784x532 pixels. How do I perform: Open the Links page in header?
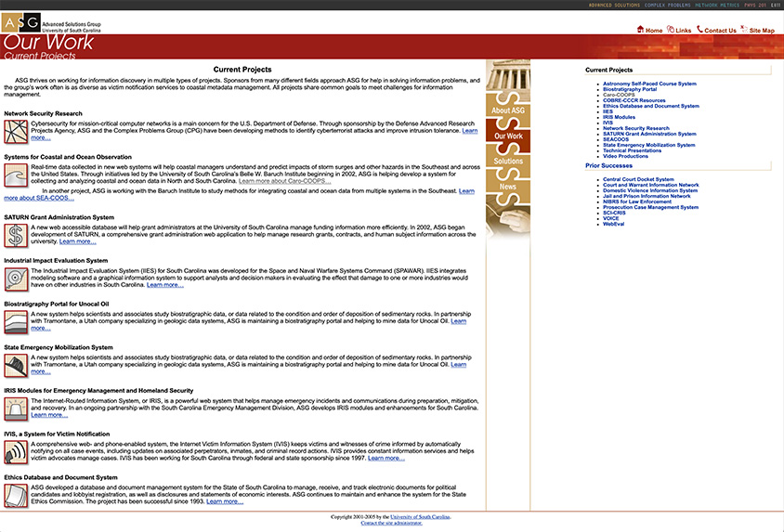click(x=683, y=31)
